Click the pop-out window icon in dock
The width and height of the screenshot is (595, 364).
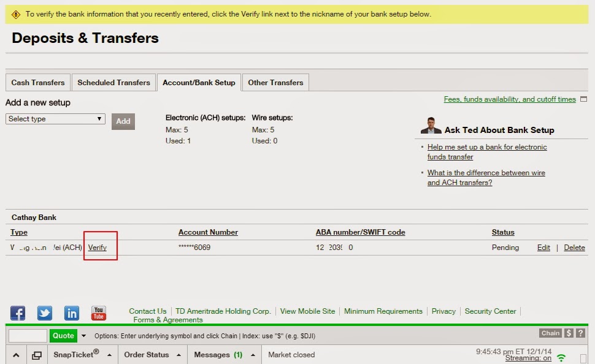37,355
